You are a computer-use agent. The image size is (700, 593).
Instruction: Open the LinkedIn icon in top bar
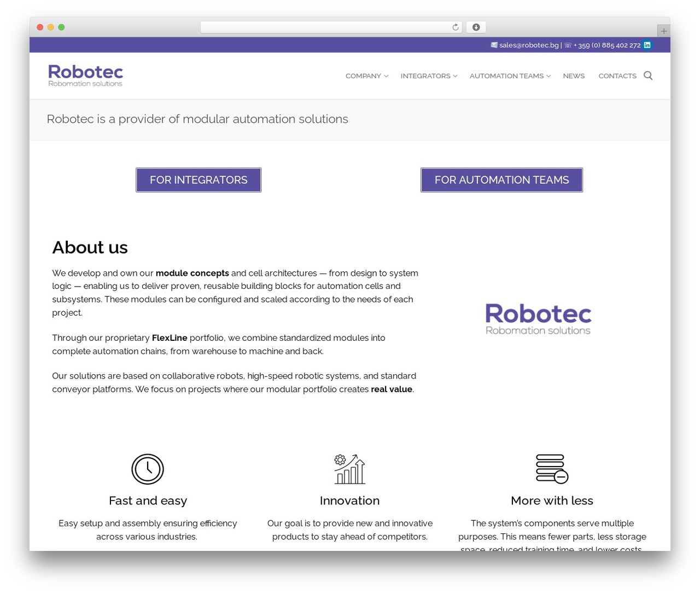point(647,45)
